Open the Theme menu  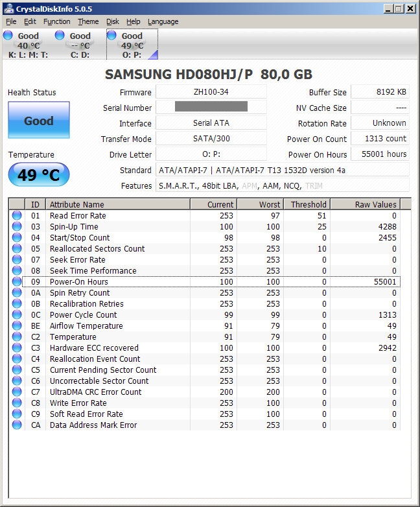pyautogui.click(x=88, y=21)
